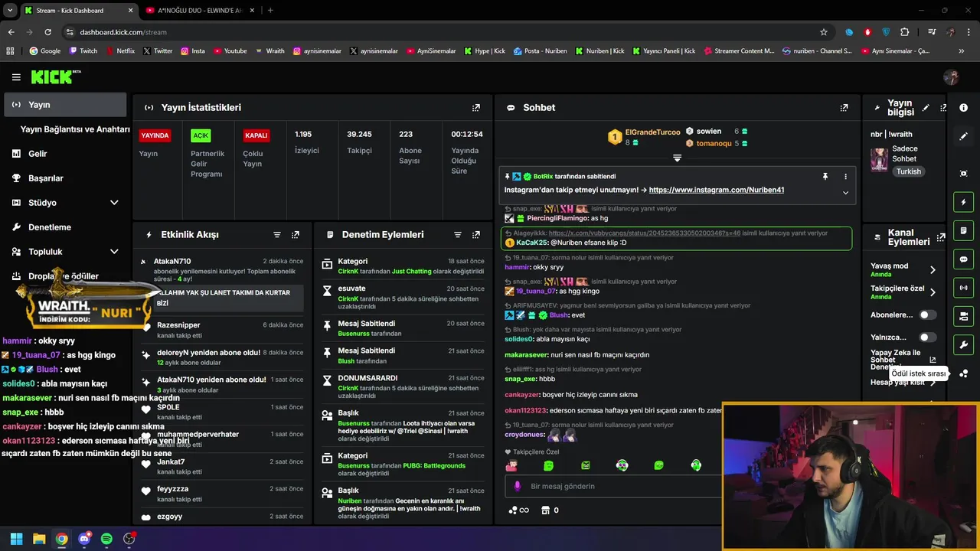The height and width of the screenshot is (551, 980).
Task: Bookmark this page with the star icon
Action: click(824, 32)
